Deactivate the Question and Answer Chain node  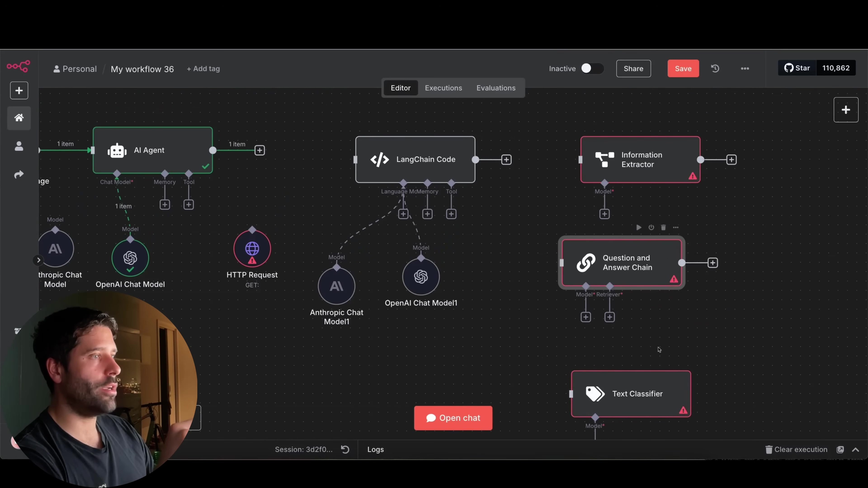pyautogui.click(x=651, y=227)
